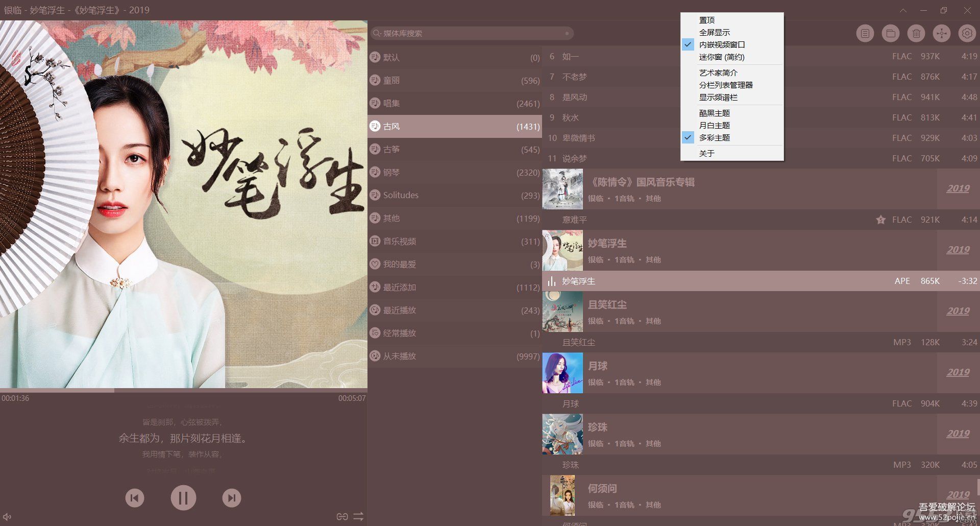Click lyric line 余生都为，那片刻花月相逢

pyautogui.click(x=183, y=438)
